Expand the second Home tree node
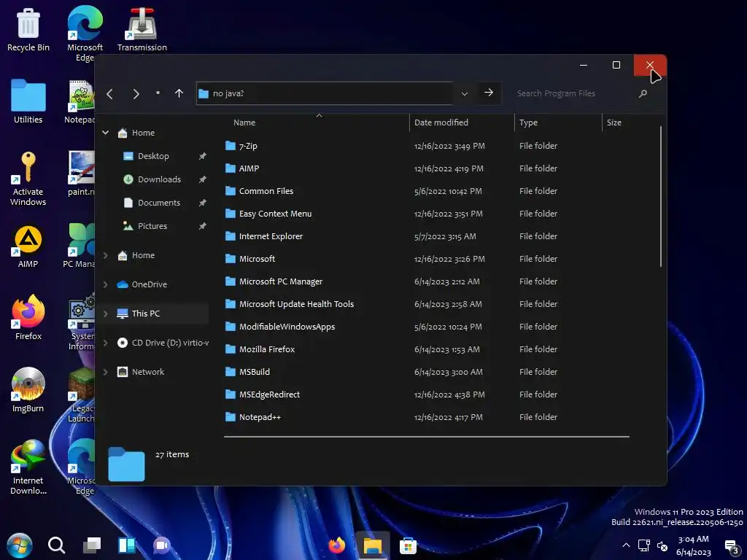 (x=106, y=255)
